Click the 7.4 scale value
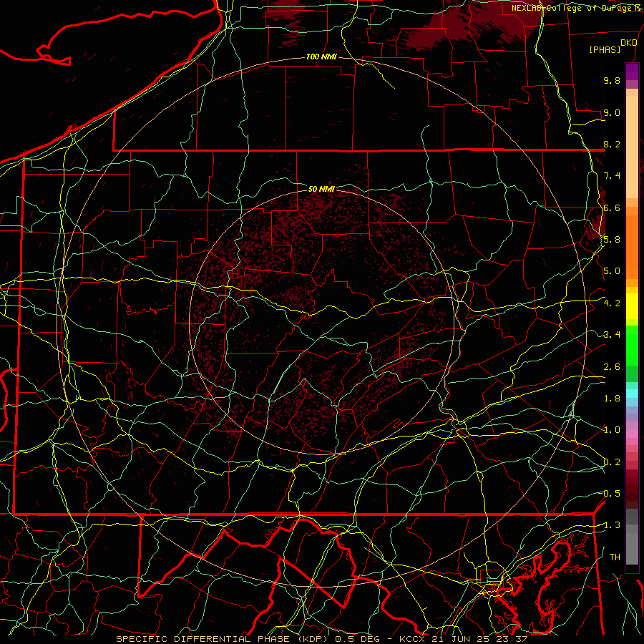 [612, 176]
